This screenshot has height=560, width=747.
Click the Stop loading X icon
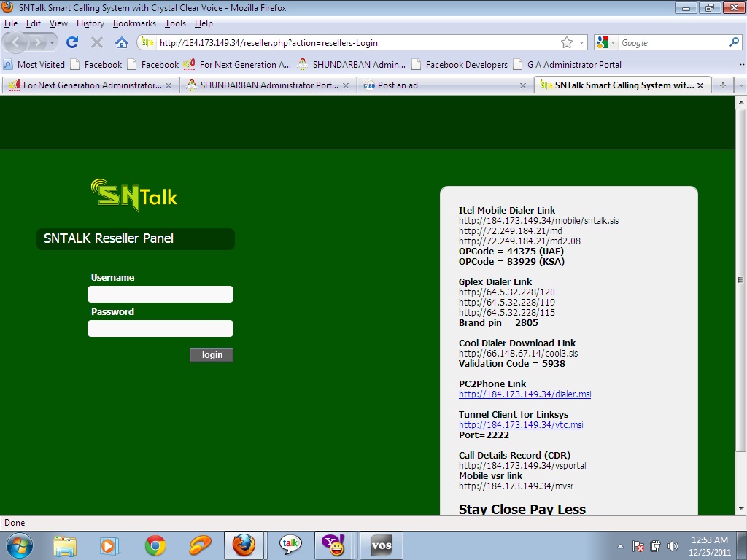(x=97, y=43)
